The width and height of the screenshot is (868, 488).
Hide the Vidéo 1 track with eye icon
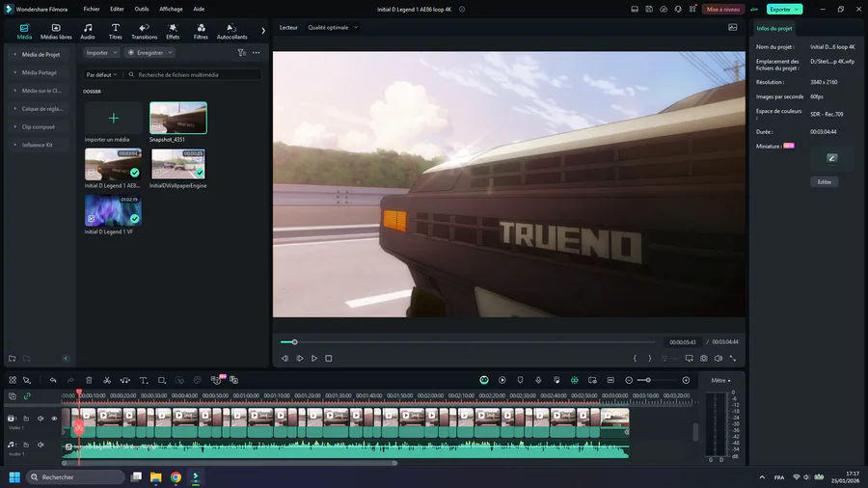[54, 419]
